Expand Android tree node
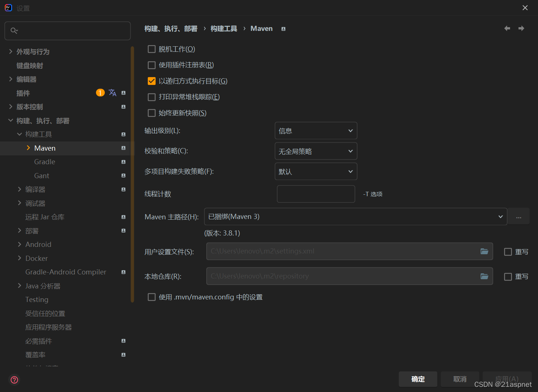Screen dimensions: 538x392 click(x=19, y=244)
